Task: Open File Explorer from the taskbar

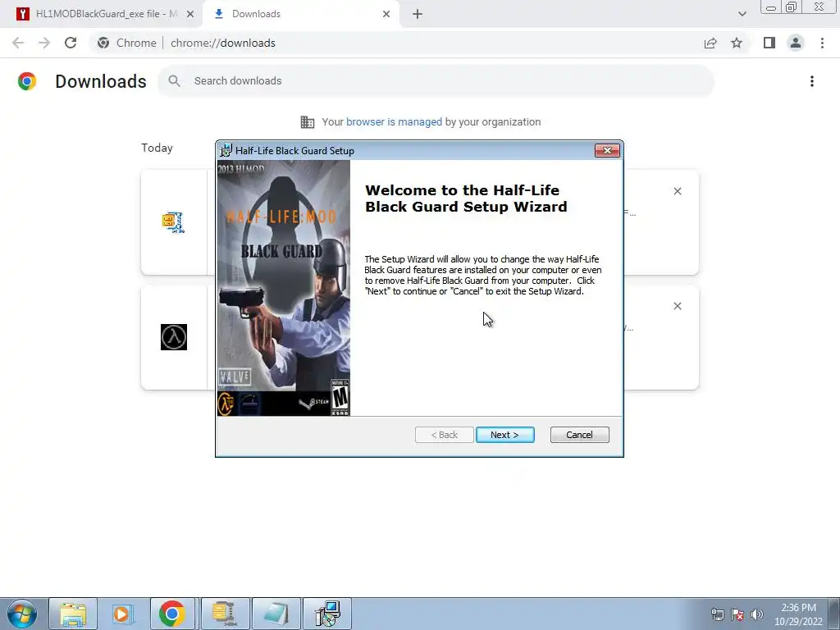Action: pos(73,614)
